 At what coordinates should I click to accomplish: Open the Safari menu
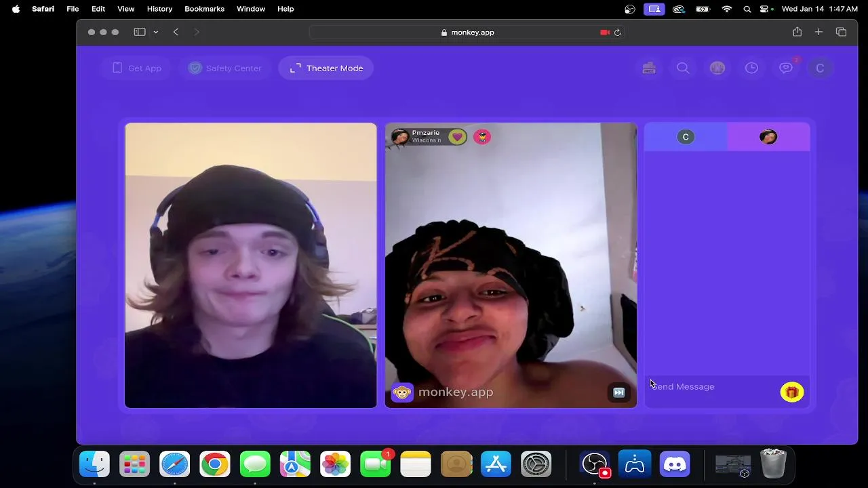[x=43, y=9]
